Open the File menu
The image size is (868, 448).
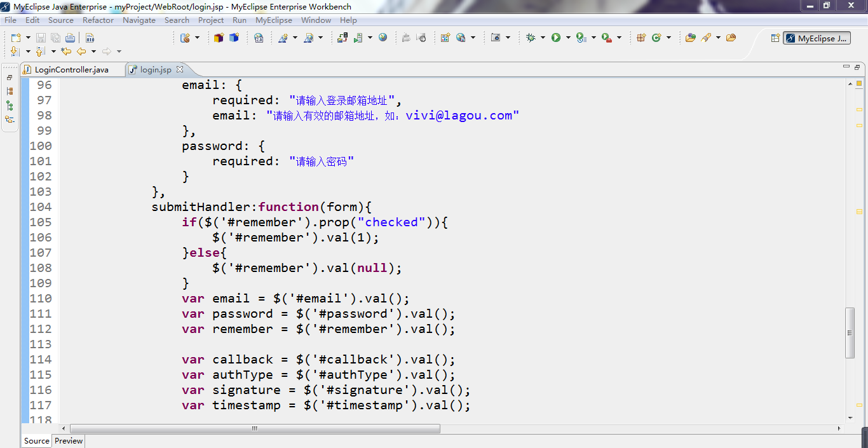pyautogui.click(x=10, y=20)
